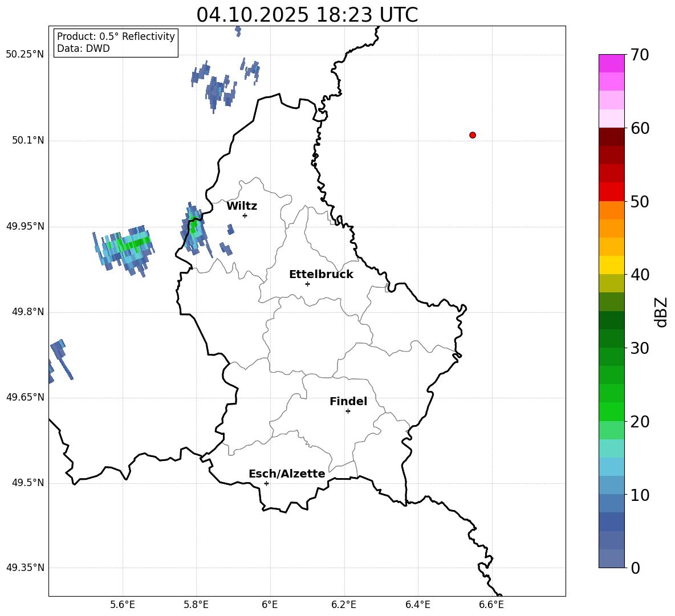Click the 49.65°N latitude label
The height and width of the screenshot is (616, 675).
pos(25,397)
